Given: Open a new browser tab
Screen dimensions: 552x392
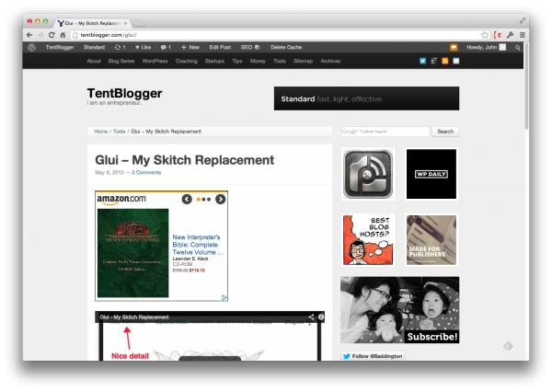Looking at the screenshot, I should click(138, 24).
